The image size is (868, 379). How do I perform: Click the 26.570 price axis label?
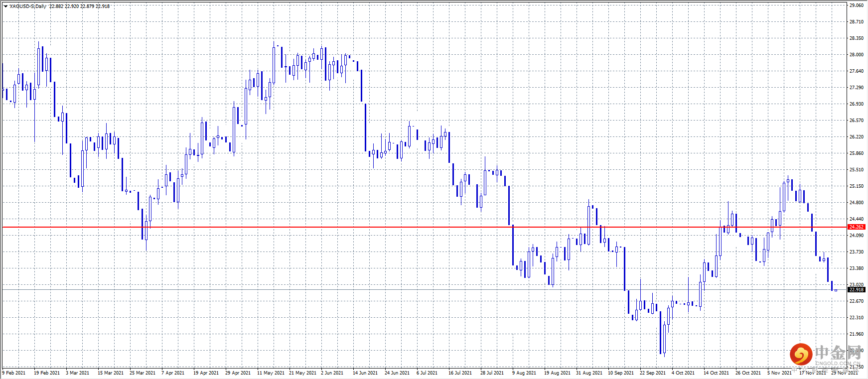pyautogui.click(x=857, y=121)
